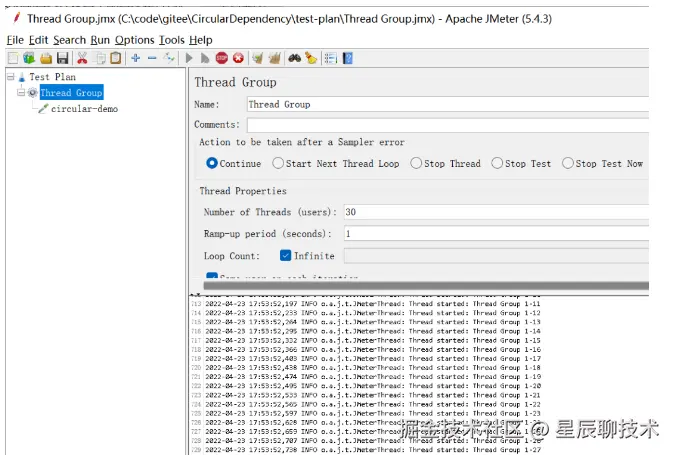Select the Stop Test radio button
Viewport: 674px width, 455px height.
tap(497, 163)
